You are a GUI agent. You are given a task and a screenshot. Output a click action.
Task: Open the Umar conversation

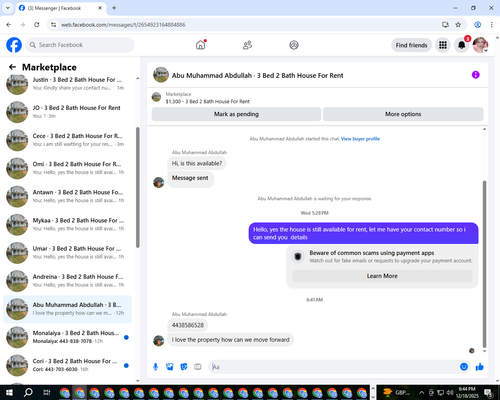[x=68, y=253]
